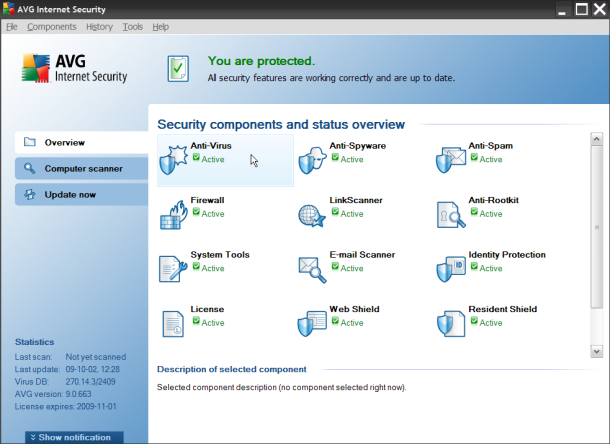Select the Identity Protection component label
This screenshot has width=610, height=444.
(x=507, y=255)
